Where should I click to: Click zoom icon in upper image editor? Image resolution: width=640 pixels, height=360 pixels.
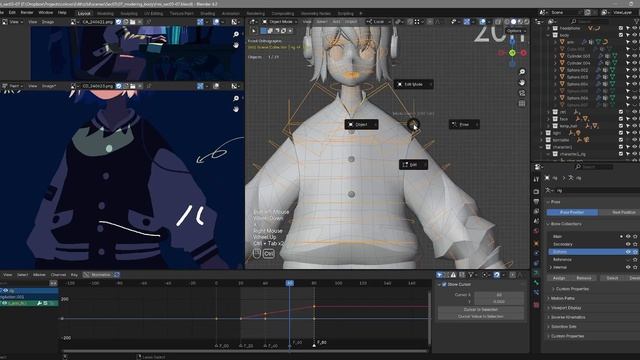coord(236,35)
